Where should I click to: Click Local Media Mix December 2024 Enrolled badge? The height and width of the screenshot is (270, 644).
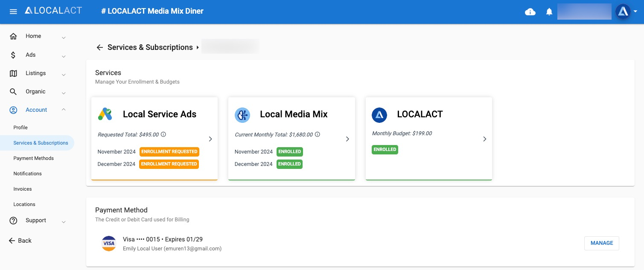coord(289,164)
